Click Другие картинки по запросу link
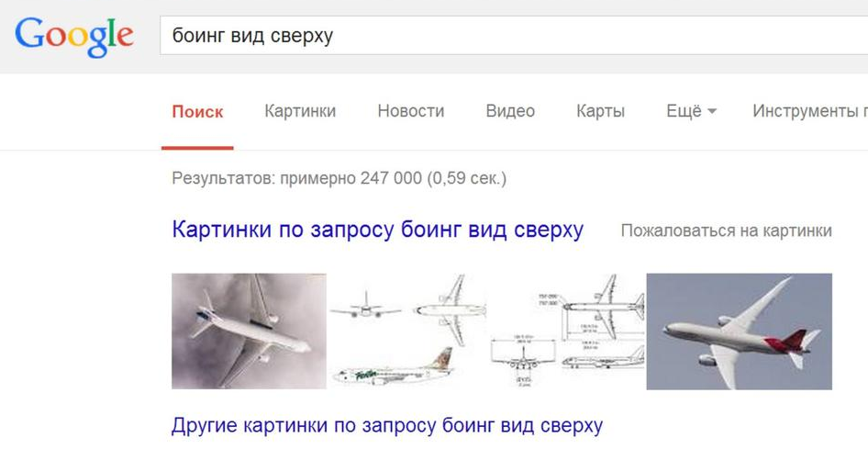This screenshot has width=868, height=449. (387, 426)
